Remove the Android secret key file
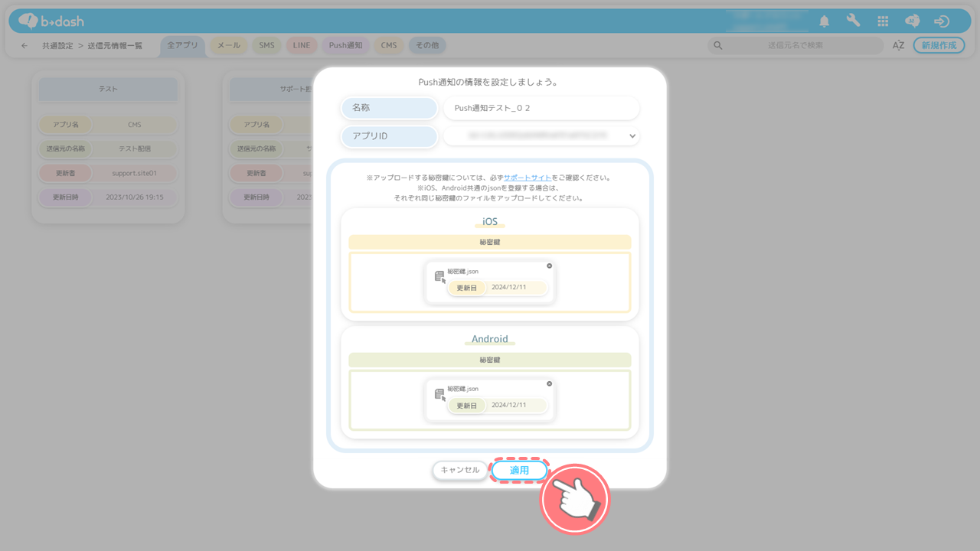Image resolution: width=980 pixels, height=551 pixels. click(x=549, y=384)
